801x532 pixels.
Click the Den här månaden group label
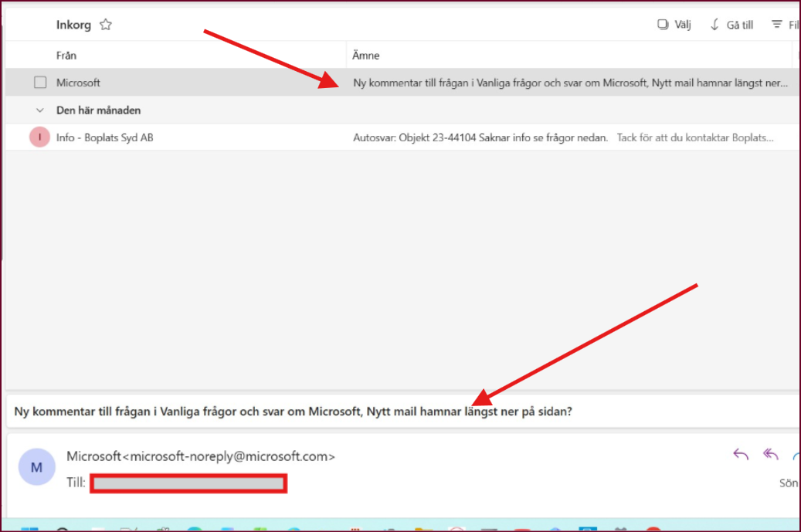coord(99,110)
